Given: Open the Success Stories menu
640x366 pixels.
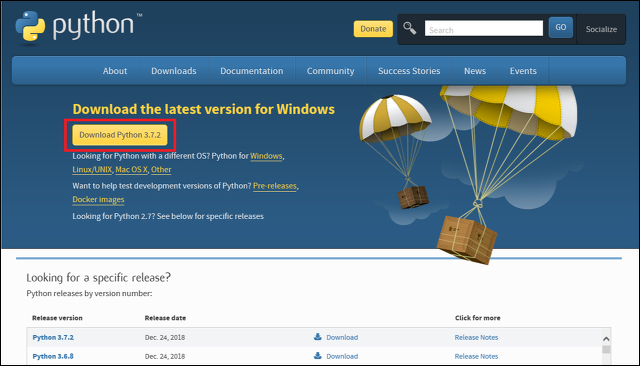Looking at the screenshot, I should pos(409,71).
